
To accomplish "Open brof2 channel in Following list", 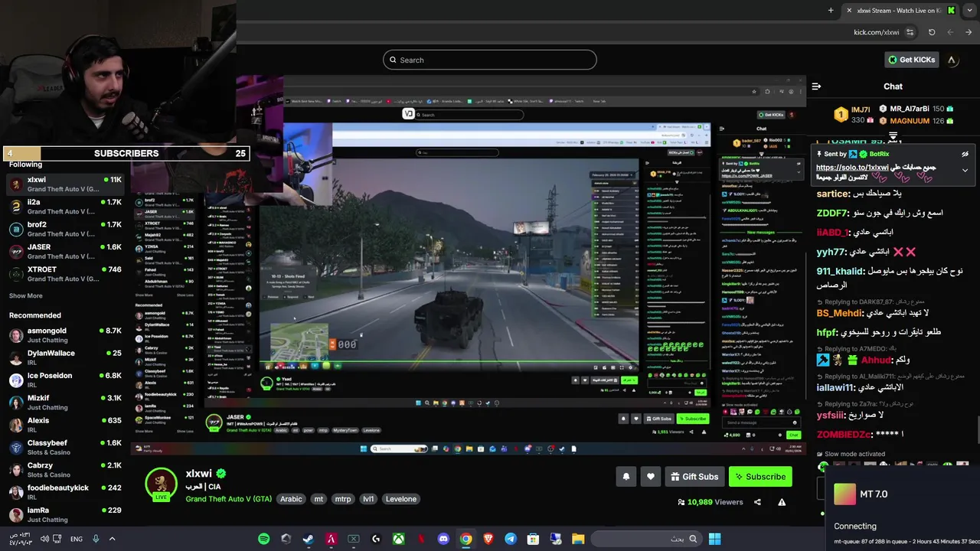I will (x=65, y=229).
